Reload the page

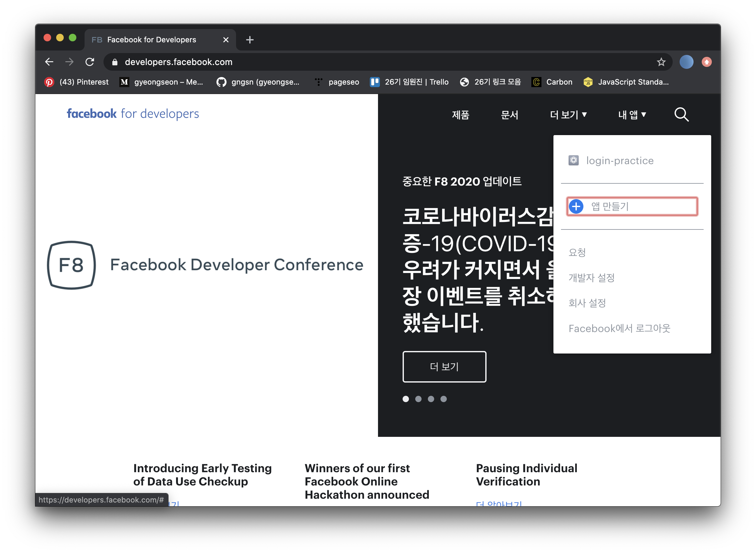click(89, 62)
